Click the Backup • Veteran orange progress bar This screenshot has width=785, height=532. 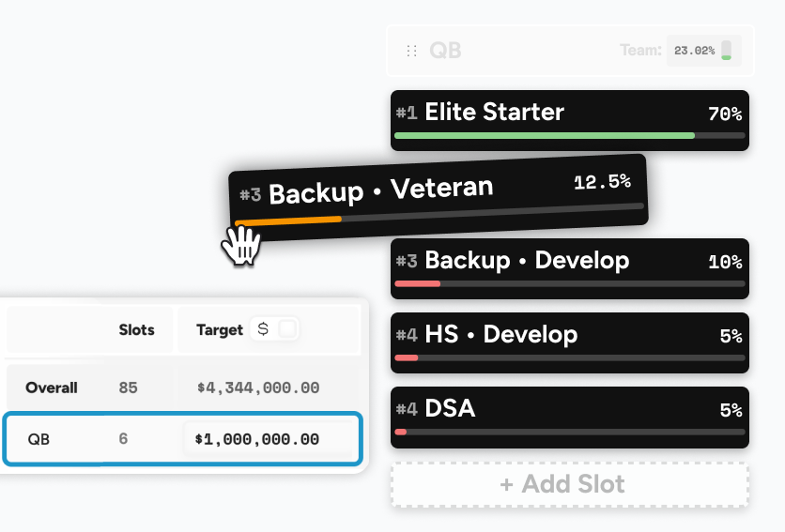pos(288,220)
